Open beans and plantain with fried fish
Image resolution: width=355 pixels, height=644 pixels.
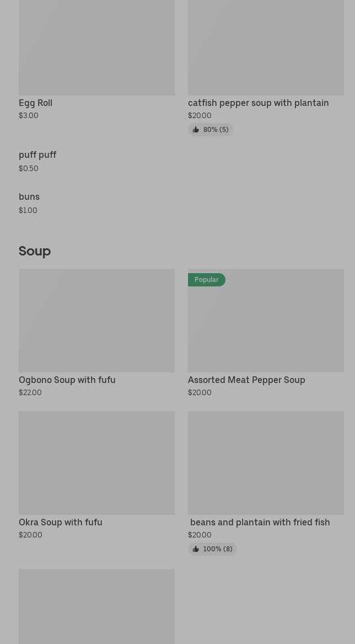coord(260,522)
